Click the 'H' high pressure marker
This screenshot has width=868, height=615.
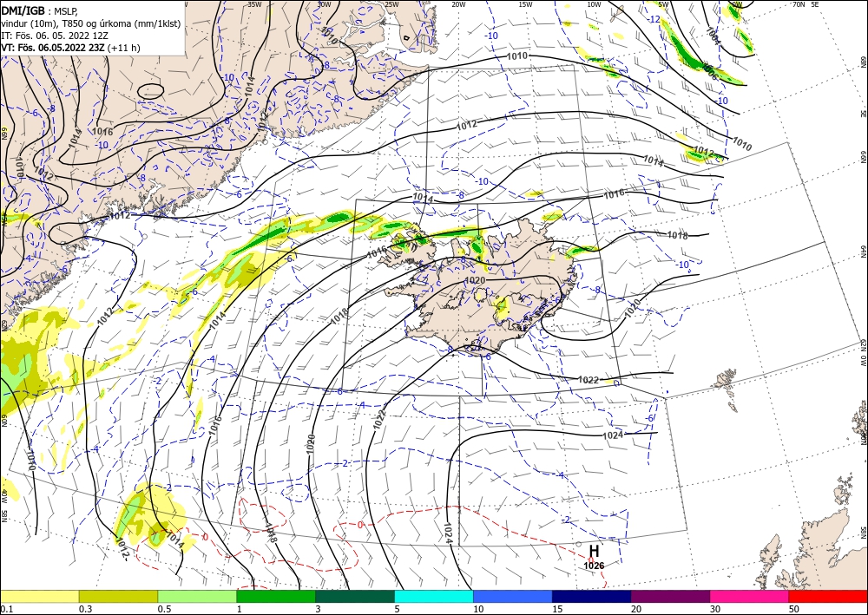tap(594, 551)
